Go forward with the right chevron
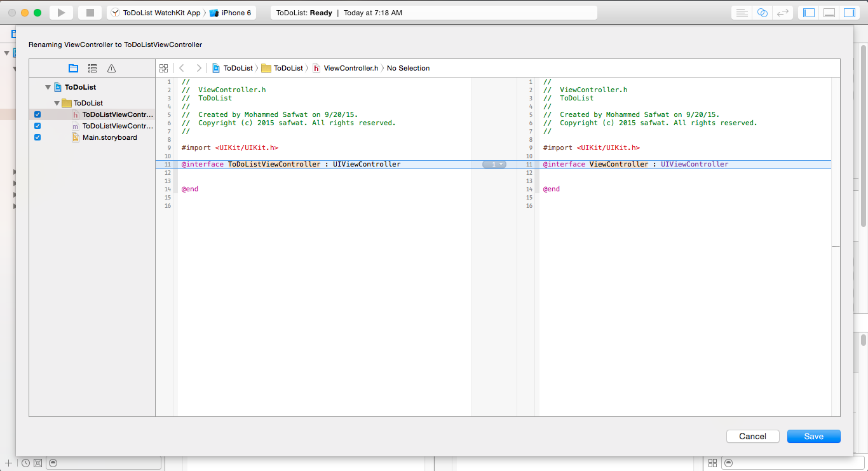868x471 pixels. [199, 68]
